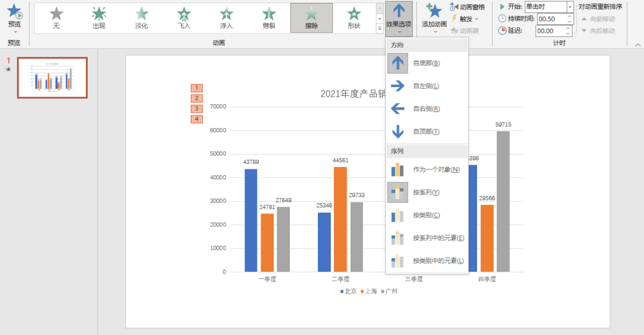This screenshot has width=644, height=335.
Task: Select slide 1 thumbnail in the panel
Action: click(52, 77)
